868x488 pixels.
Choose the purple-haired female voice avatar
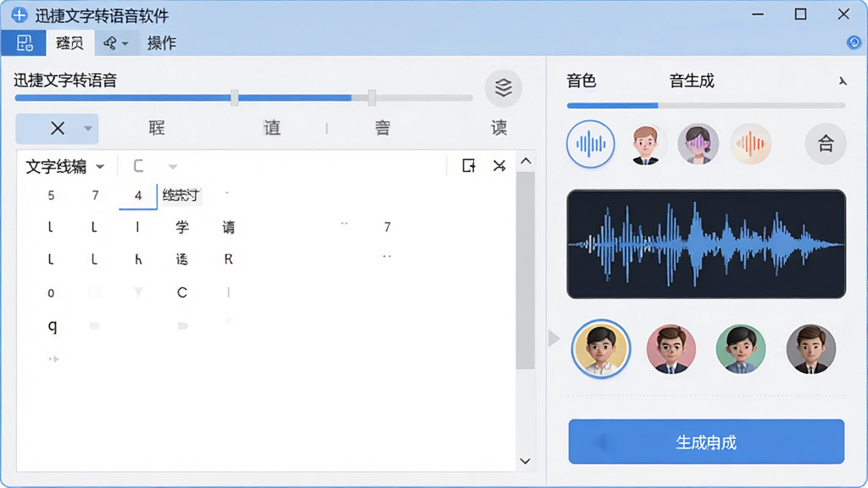click(x=698, y=144)
